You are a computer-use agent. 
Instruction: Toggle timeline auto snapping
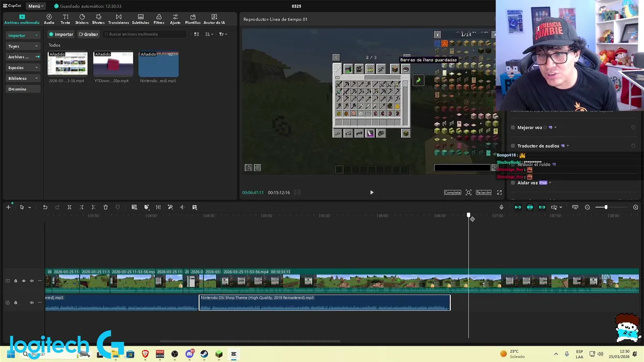point(530,207)
